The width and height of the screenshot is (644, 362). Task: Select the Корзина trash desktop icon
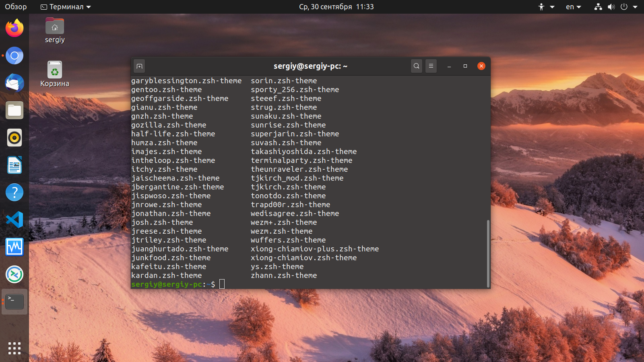(55, 74)
